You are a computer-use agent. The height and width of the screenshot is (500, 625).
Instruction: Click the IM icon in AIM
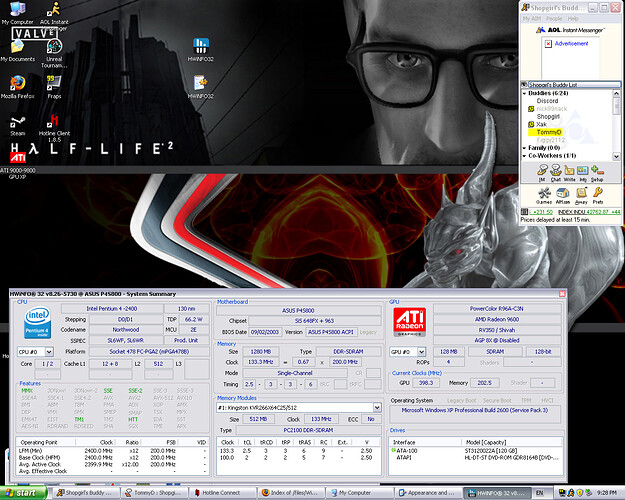(542, 173)
